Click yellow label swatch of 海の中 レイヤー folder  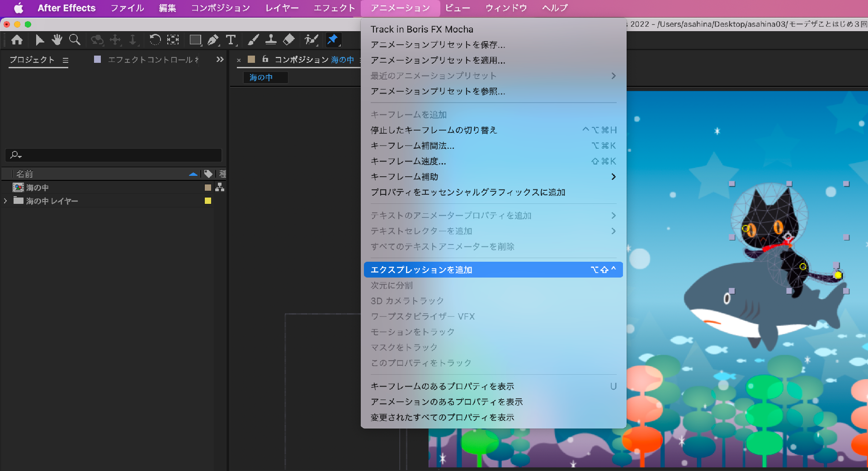click(208, 201)
